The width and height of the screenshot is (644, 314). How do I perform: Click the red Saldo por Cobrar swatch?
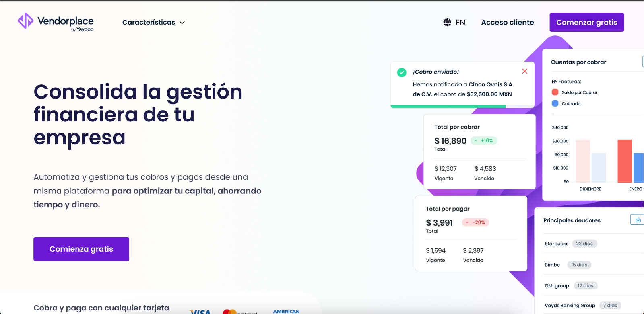(x=555, y=92)
